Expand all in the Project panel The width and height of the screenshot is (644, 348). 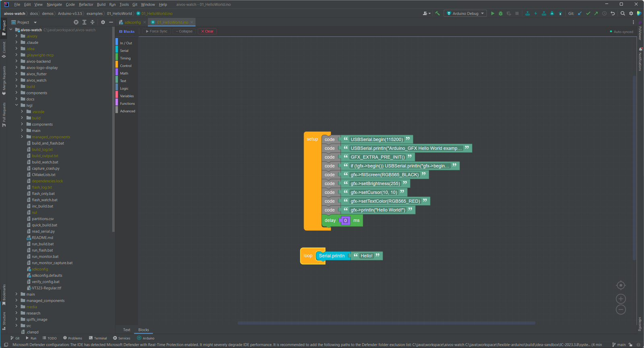click(x=84, y=22)
